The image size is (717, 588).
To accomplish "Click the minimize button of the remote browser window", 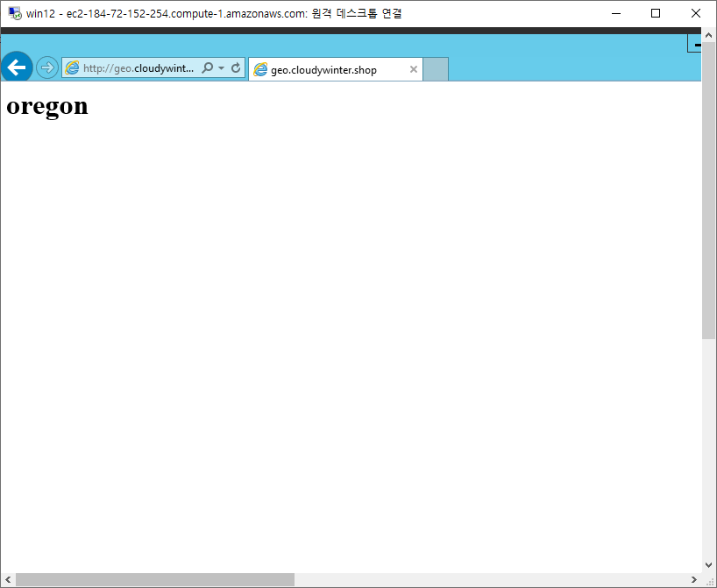I will pos(695,45).
